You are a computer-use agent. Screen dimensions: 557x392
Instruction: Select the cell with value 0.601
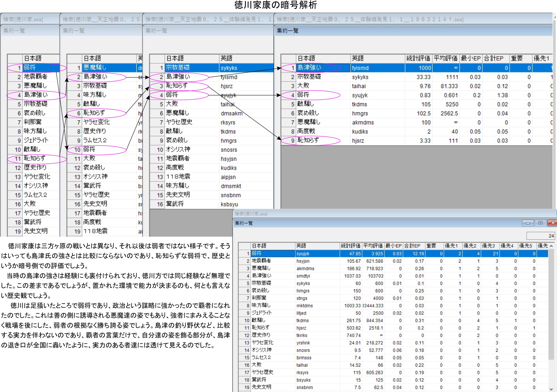tap(446, 95)
